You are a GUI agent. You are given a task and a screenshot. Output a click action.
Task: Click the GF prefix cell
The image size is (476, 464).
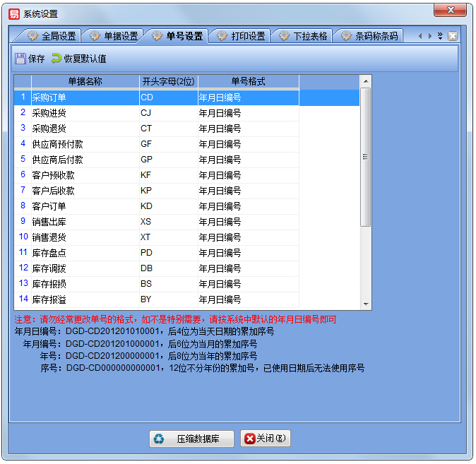tap(169, 144)
